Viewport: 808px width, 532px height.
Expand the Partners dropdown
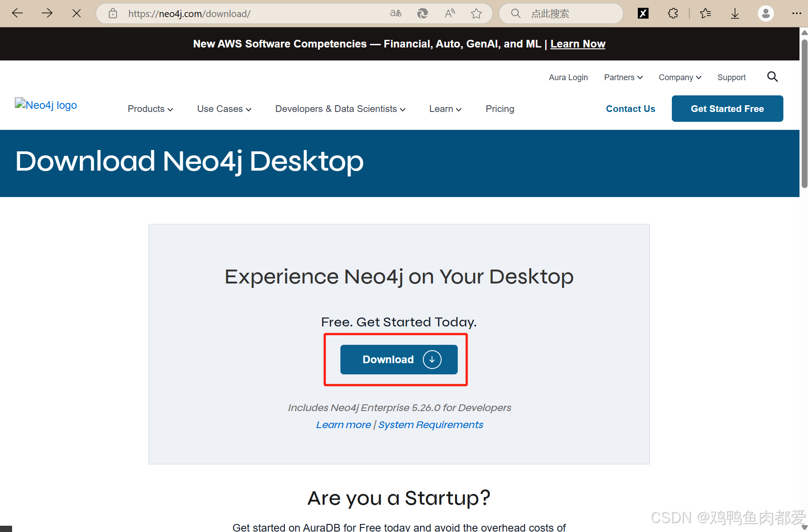[623, 77]
